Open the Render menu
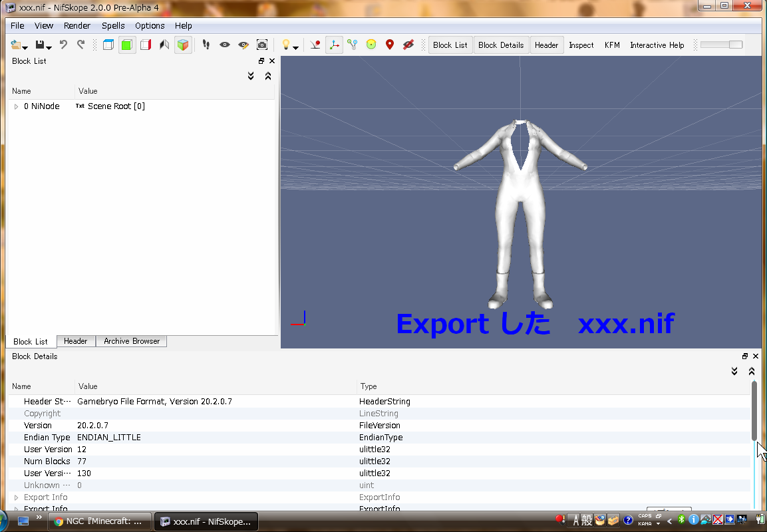The image size is (767, 532). point(77,26)
